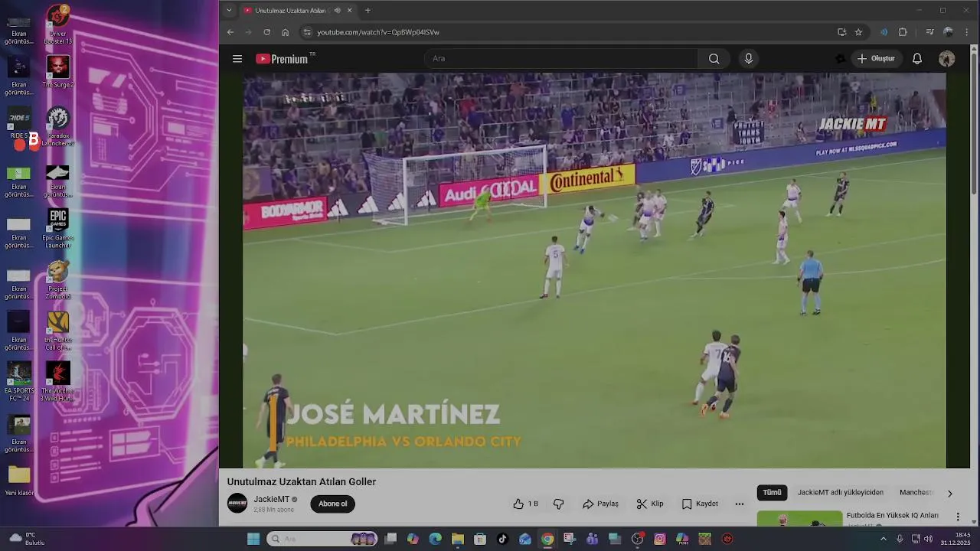Start voice search with the microphone icon
This screenshot has height=551, width=980.
click(x=749, y=59)
